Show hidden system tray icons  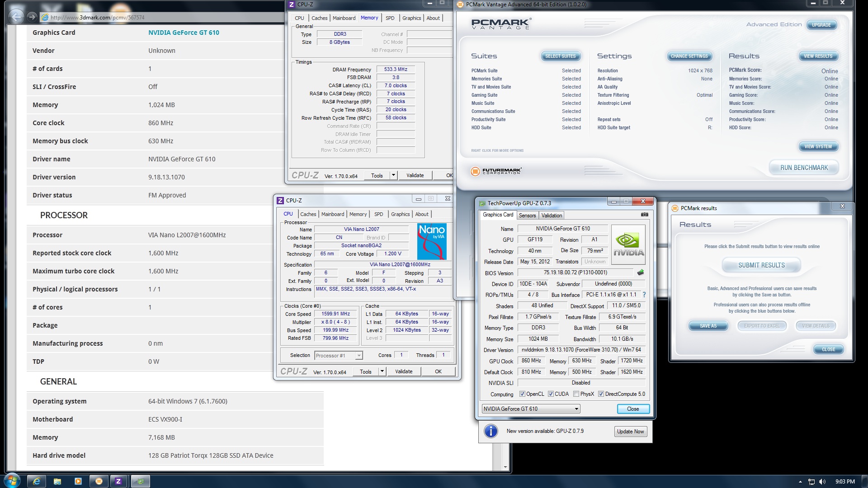pos(800,482)
